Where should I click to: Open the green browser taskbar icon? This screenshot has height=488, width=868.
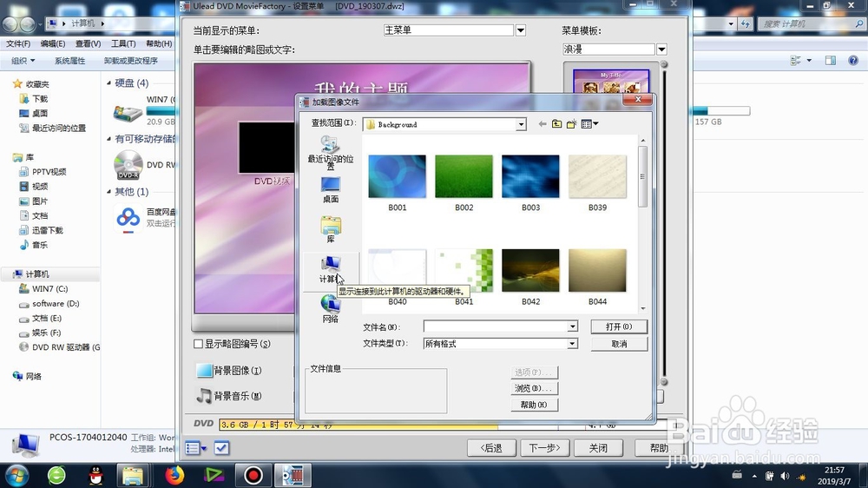click(56, 475)
